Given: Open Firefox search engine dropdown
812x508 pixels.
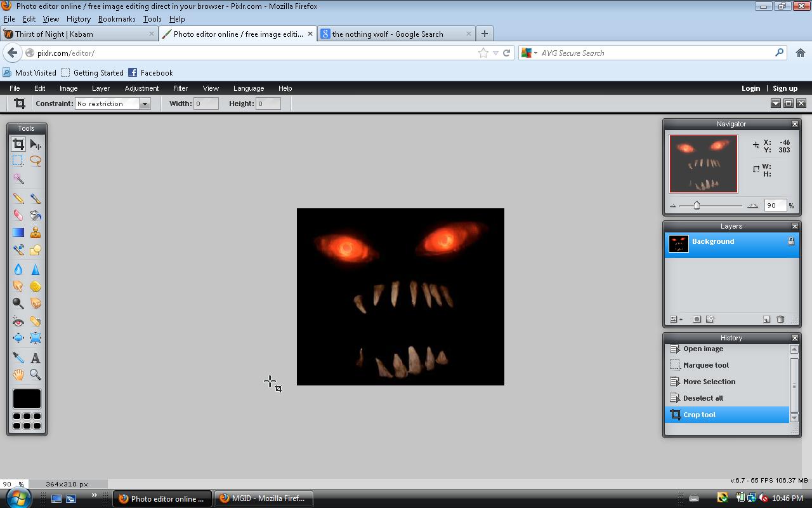Looking at the screenshot, I should tap(529, 53).
